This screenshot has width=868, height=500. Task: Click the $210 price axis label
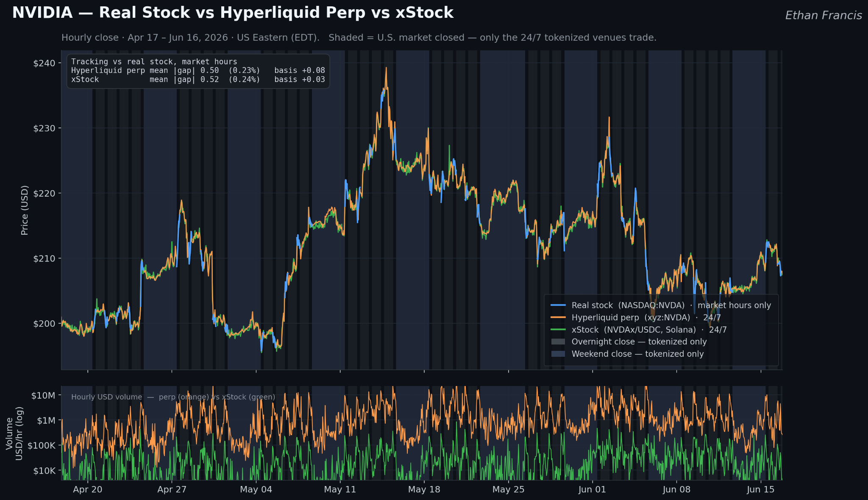pyautogui.click(x=44, y=258)
